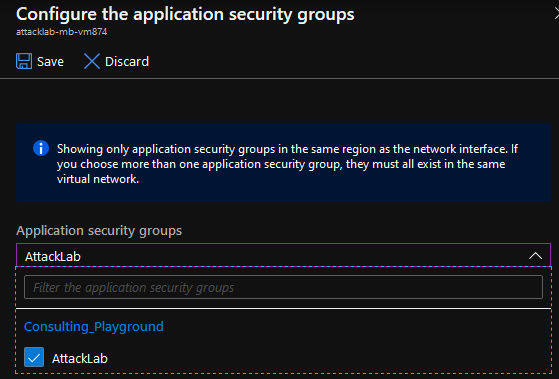Collapse the Application security groups dropdown chevron
This screenshot has height=379, width=559.
pyautogui.click(x=535, y=256)
